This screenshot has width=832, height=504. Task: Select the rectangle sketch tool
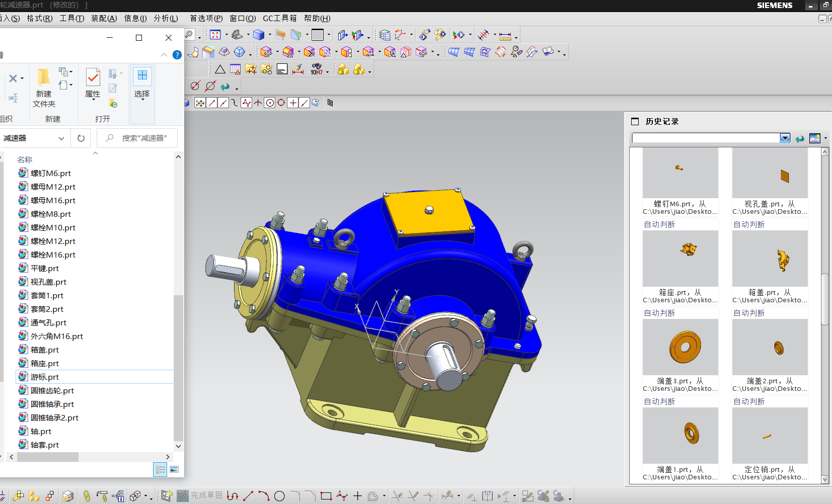pos(326,496)
